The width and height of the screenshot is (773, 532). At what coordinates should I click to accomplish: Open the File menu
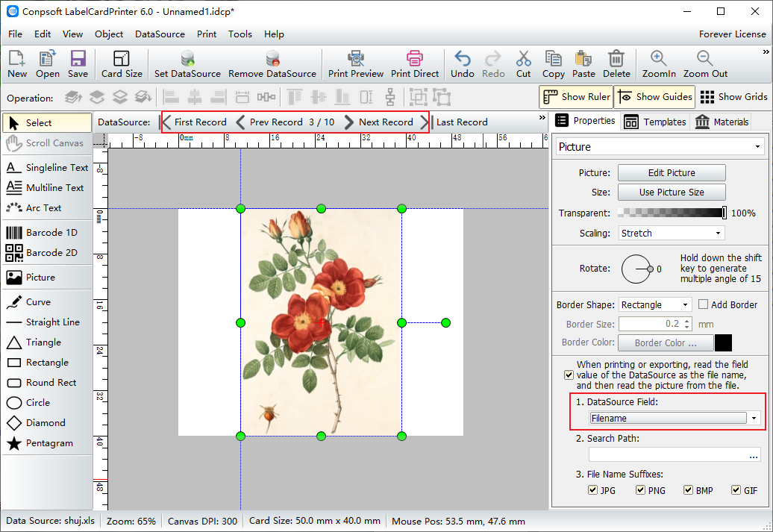[x=15, y=34]
